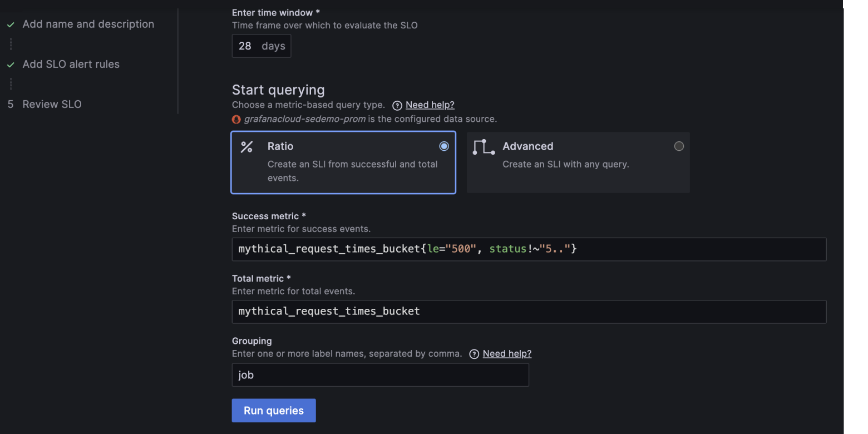The width and height of the screenshot is (868, 434).
Task: Click the help icon beside the Grouping hint
Action: coord(474,353)
